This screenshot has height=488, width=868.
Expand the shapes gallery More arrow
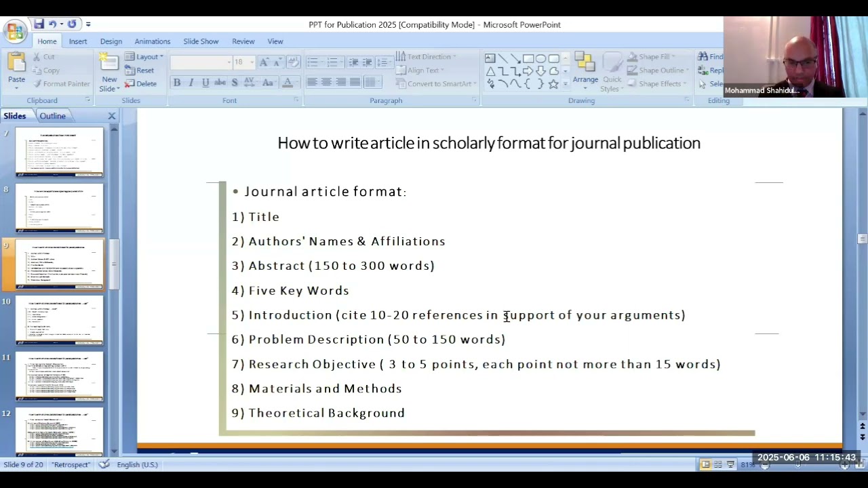[x=565, y=85]
